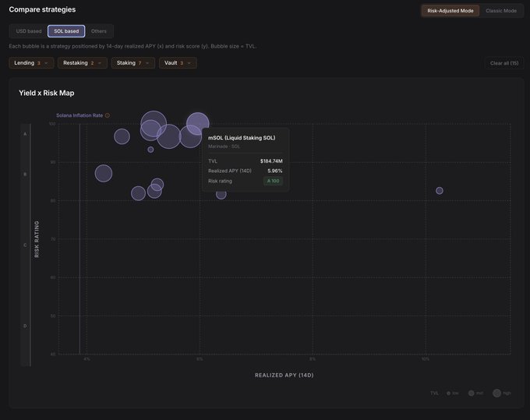Select the SOL based tab
This screenshot has height=420, width=530.
(x=66, y=31)
